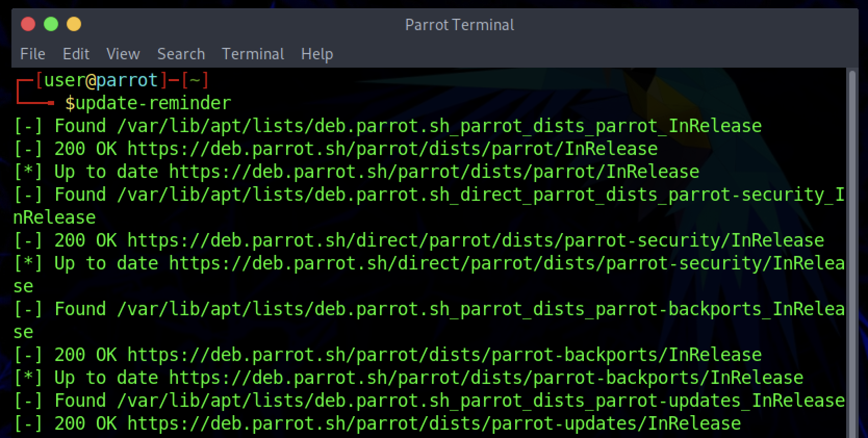Screen dimensions: 868x438
Task: Click the first 200 OK parrot/InRelease URL
Action: 392,149
